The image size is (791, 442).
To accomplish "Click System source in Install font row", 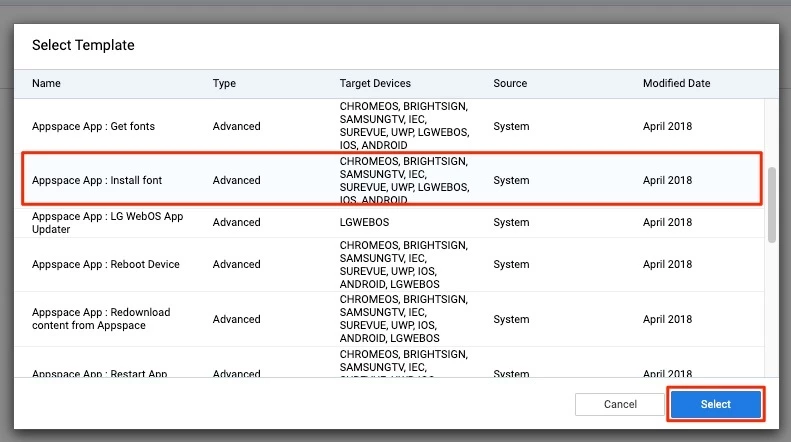I will point(511,180).
